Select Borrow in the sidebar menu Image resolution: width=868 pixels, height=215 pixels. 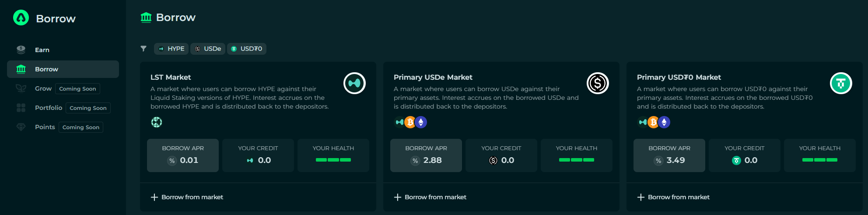click(x=46, y=69)
